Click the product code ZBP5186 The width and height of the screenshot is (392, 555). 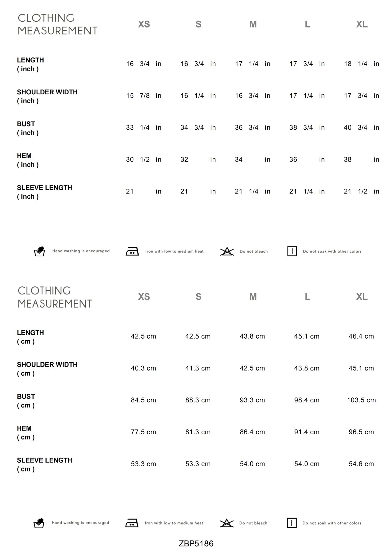[196, 543]
